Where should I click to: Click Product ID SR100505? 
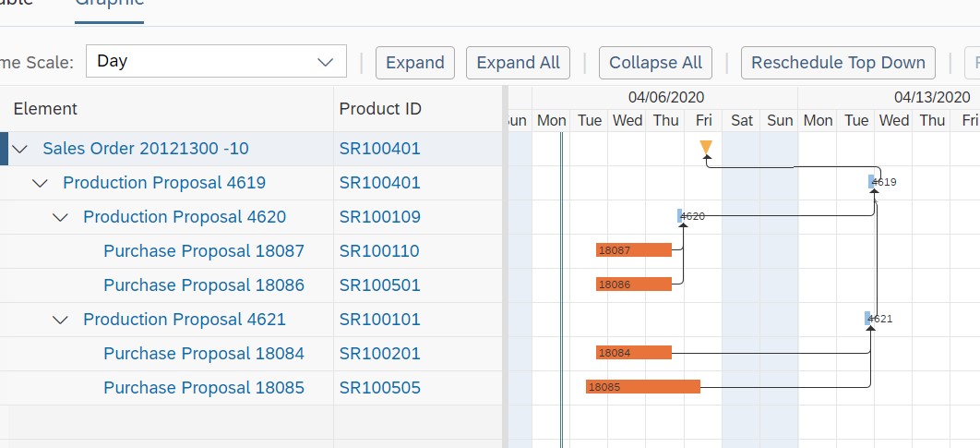pos(380,388)
